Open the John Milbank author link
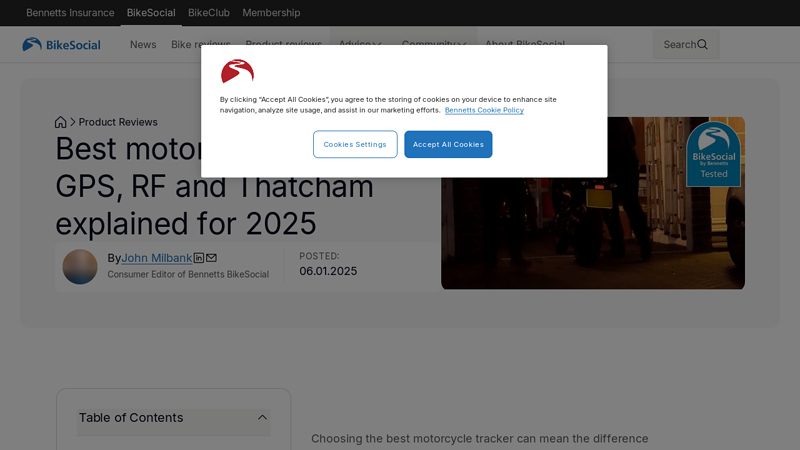The height and width of the screenshot is (450, 800). [x=156, y=258]
